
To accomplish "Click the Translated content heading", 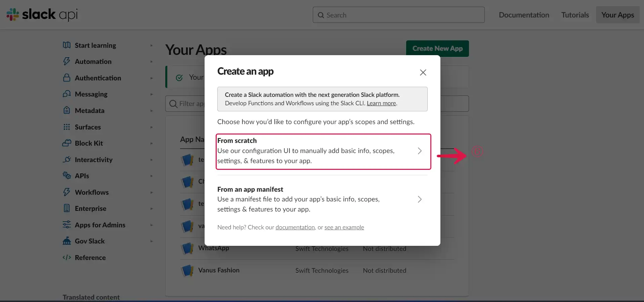I will pos(91,297).
